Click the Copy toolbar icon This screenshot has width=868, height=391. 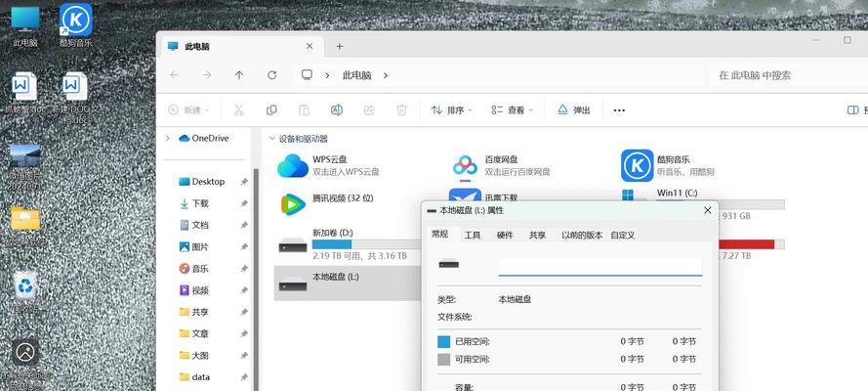[271, 110]
